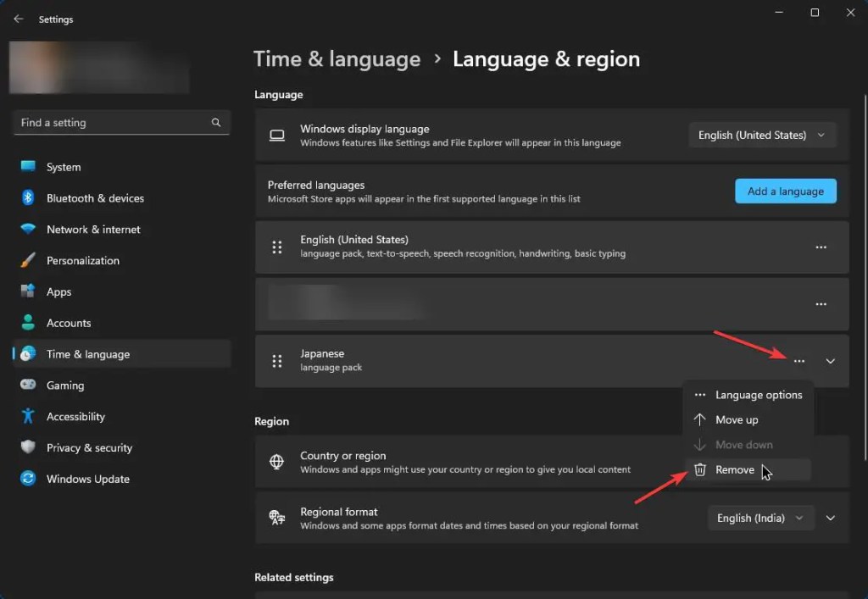Open Gaming settings

tap(121, 385)
